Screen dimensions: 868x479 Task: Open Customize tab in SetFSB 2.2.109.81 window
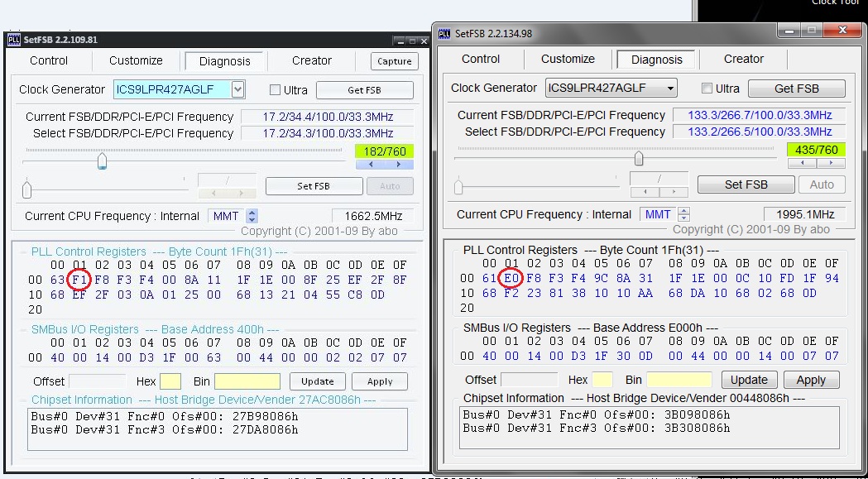136,60
